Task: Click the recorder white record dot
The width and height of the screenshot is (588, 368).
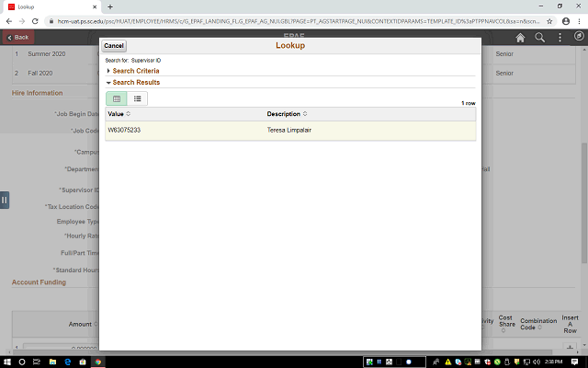Action: coord(408,362)
